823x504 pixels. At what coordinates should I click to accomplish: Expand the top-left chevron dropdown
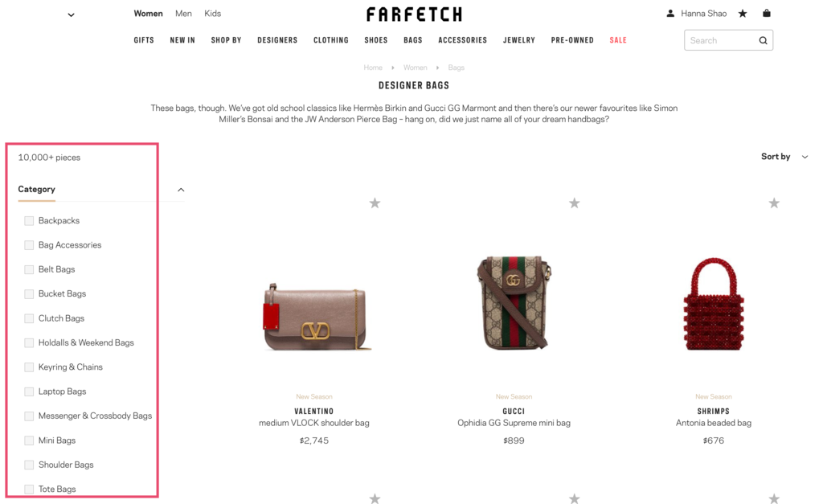pyautogui.click(x=71, y=14)
